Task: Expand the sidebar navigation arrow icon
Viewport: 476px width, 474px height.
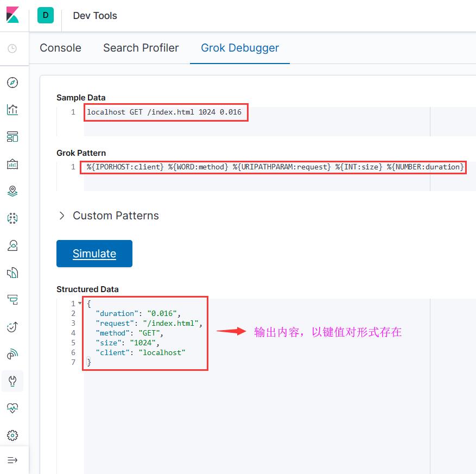Action: pos(12,460)
